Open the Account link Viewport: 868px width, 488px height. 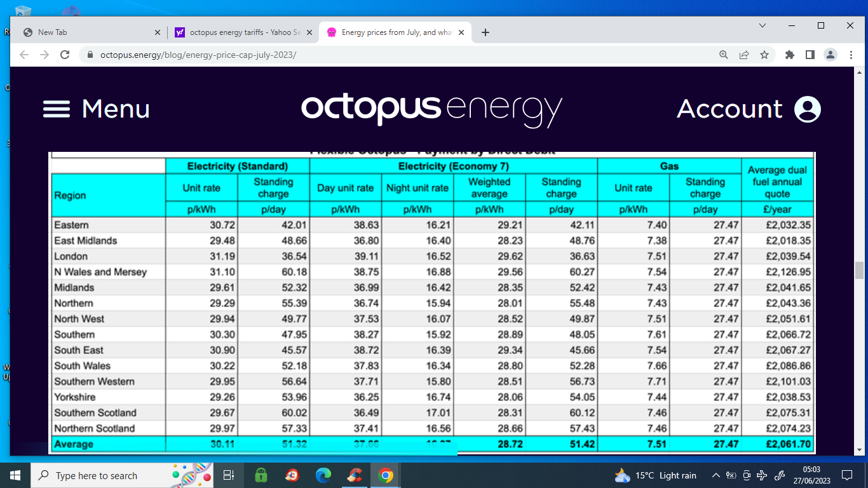tap(729, 109)
